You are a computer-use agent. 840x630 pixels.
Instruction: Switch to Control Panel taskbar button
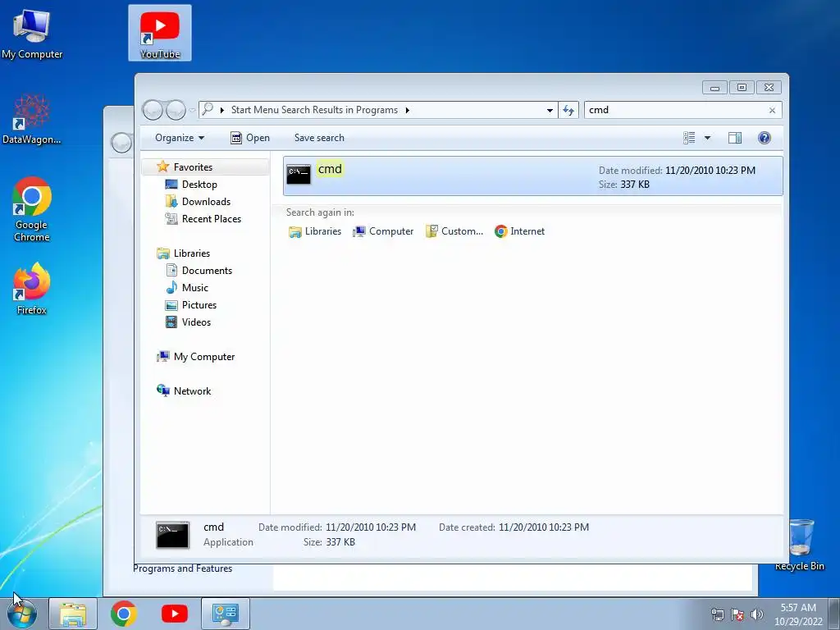pyautogui.click(x=225, y=614)
